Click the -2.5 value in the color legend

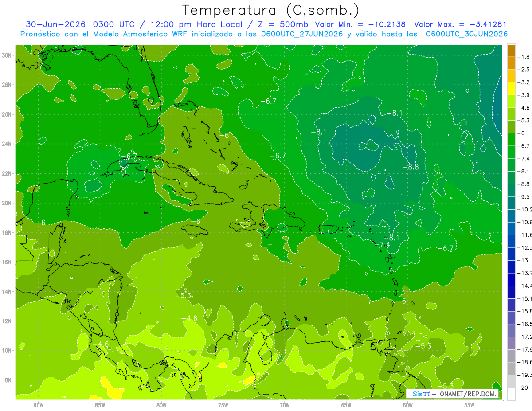coord(524,70)
